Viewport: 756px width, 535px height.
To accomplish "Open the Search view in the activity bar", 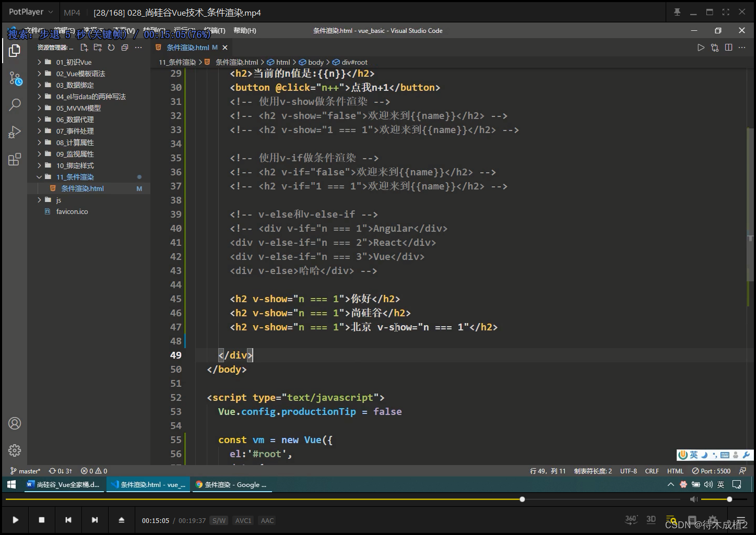I will pos(15,104).
